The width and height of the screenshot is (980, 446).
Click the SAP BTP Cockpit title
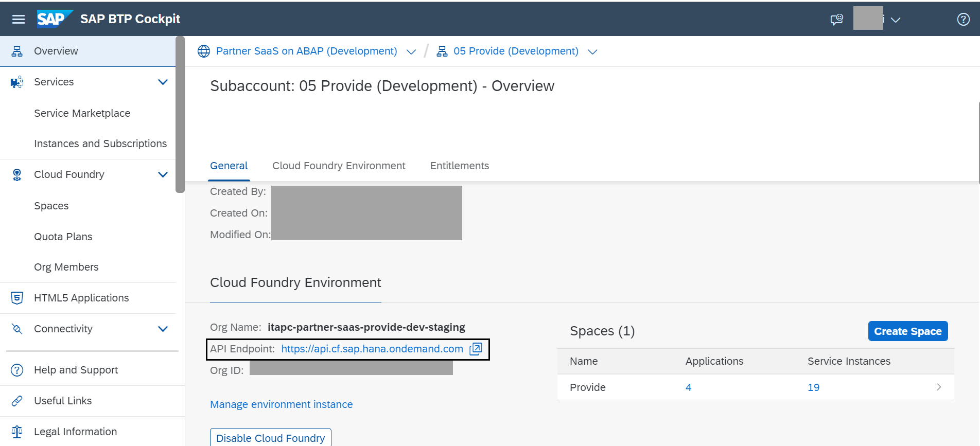pyautogui.click(x=130, y=19)
